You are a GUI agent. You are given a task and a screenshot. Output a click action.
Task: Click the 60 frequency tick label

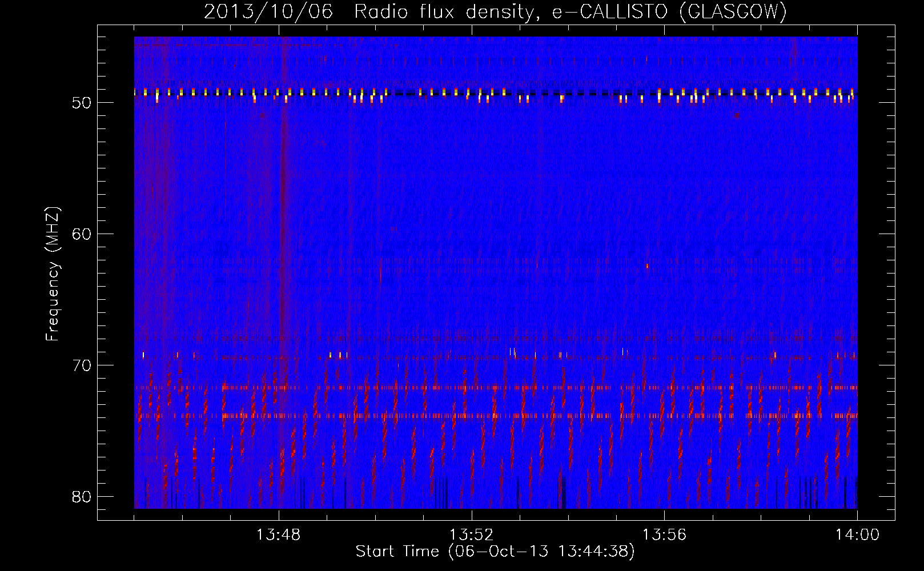pyautogui.click(x=82, y=234)
